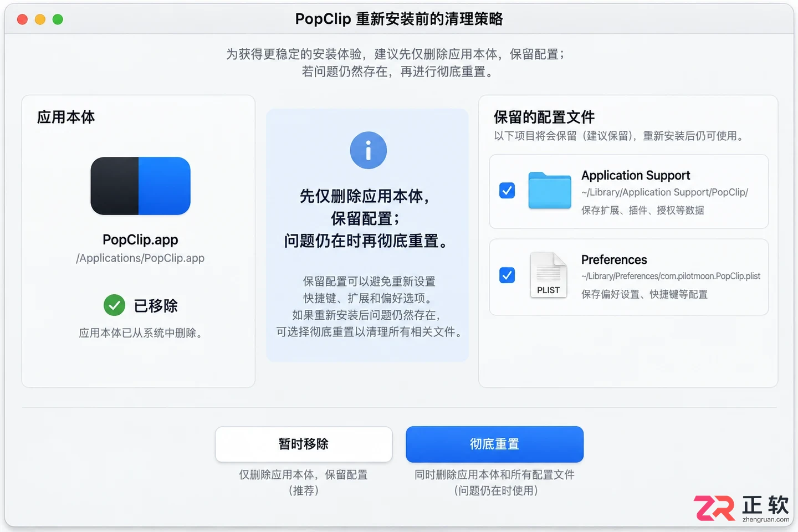Click the 应用本体 heading

coord(66,117)
